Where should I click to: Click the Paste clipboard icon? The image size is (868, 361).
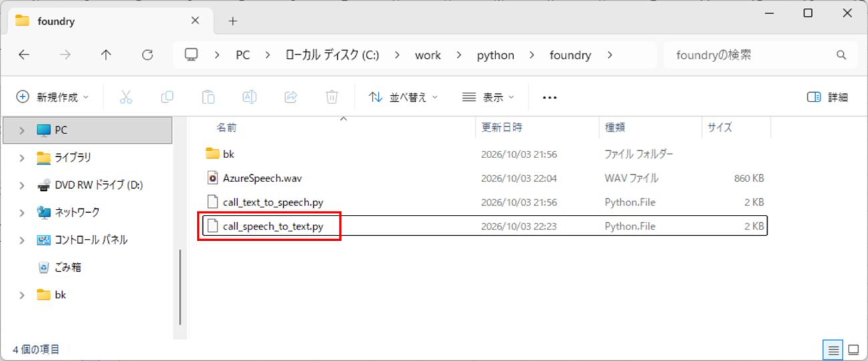(x=208, y=97)
